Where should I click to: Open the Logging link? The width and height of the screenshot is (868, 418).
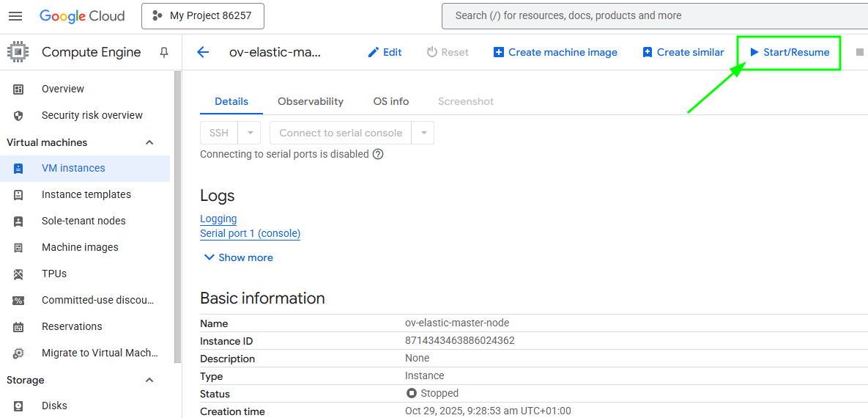point(218,219)
